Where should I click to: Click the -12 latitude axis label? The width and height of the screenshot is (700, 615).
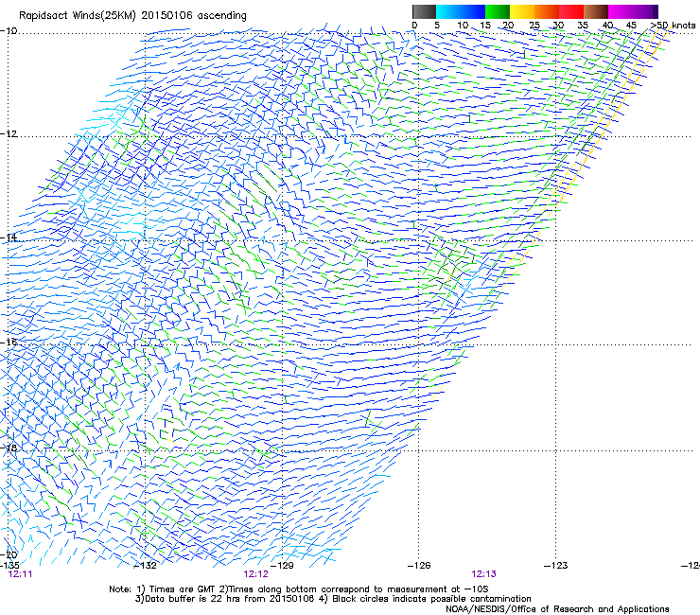(x=9, y=133)
